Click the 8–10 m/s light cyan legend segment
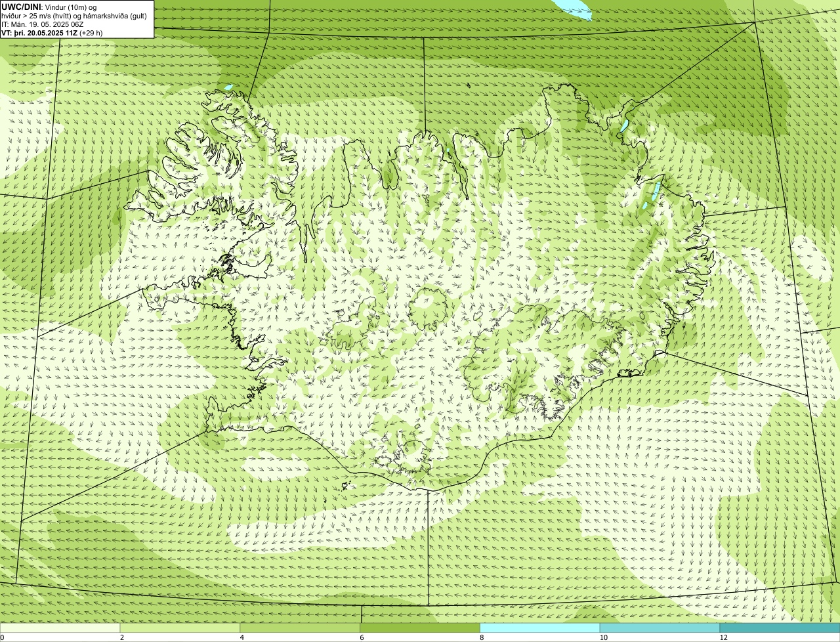This screenshot has width=840, height=642. pyautogui.click(x=541, y=628)
